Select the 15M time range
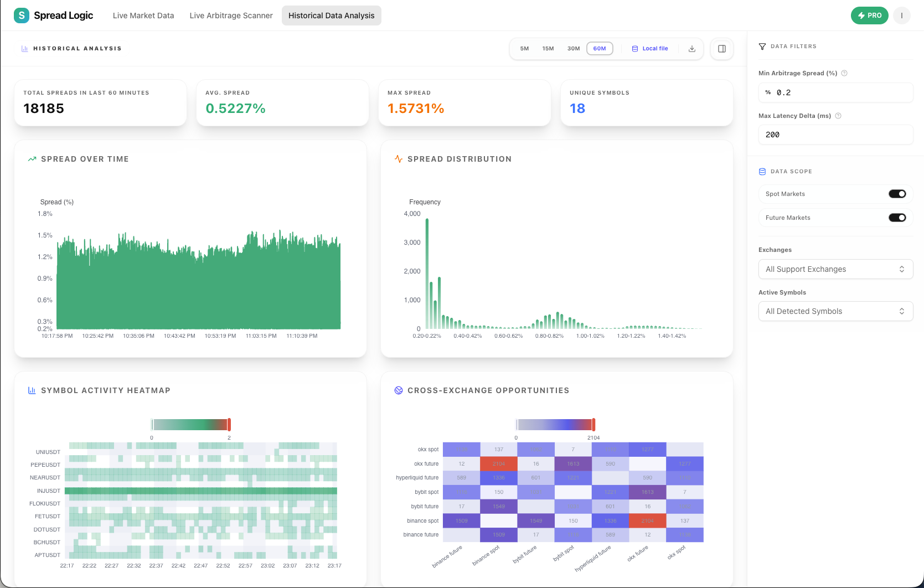Screen dimensions: 924x588 548,48
